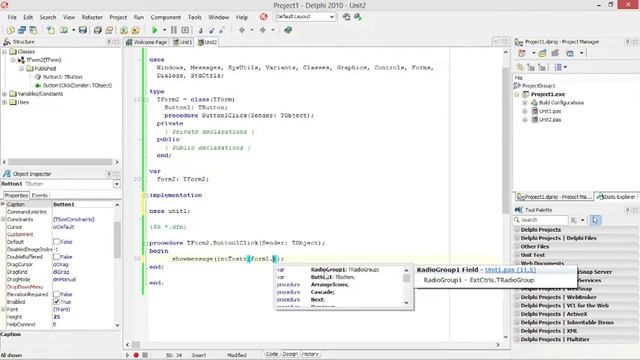
Task: Open the File menu
Action: (12, 17)
